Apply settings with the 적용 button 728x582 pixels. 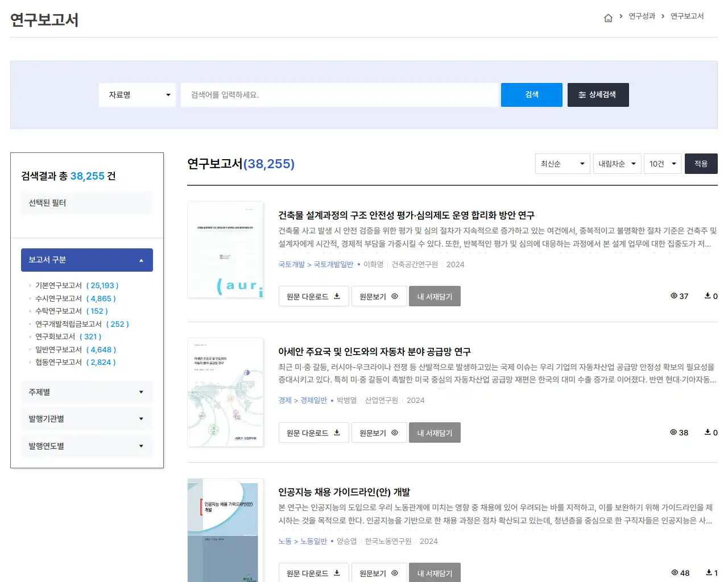click(x=701, y=164)
